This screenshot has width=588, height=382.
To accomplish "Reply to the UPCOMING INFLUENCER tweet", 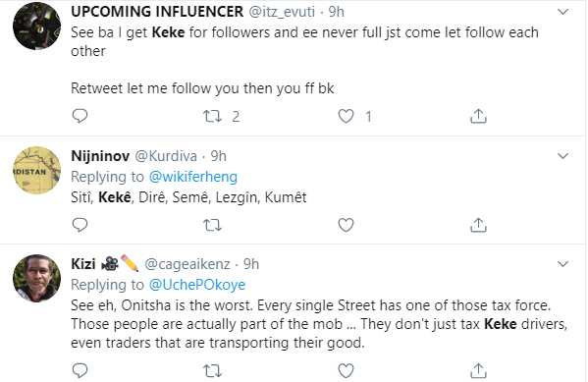I will click(80, 116).
